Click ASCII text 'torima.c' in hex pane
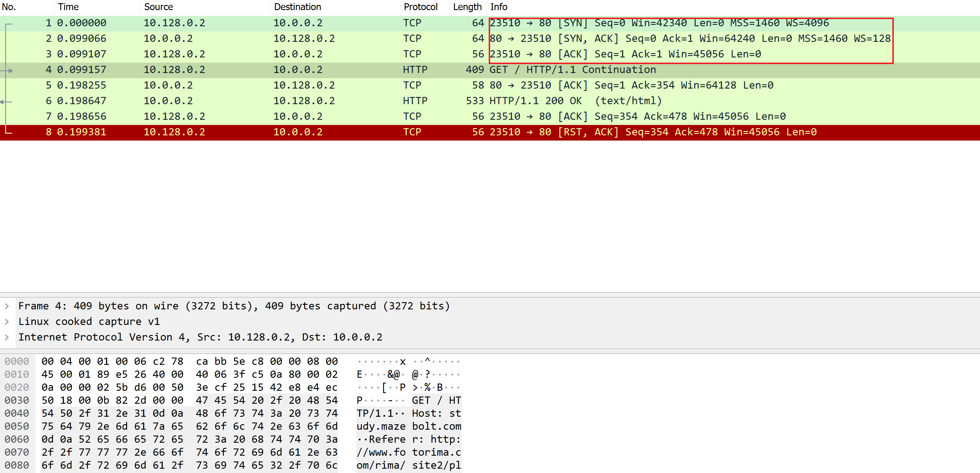This screenshot has height=473, width=980. [x=436, y=452]
